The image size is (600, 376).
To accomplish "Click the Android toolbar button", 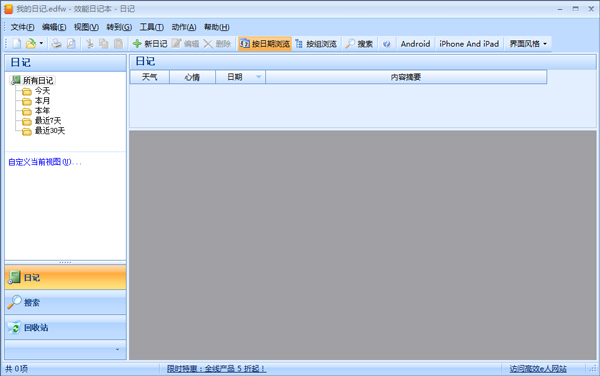I will [x=415, y=44].
